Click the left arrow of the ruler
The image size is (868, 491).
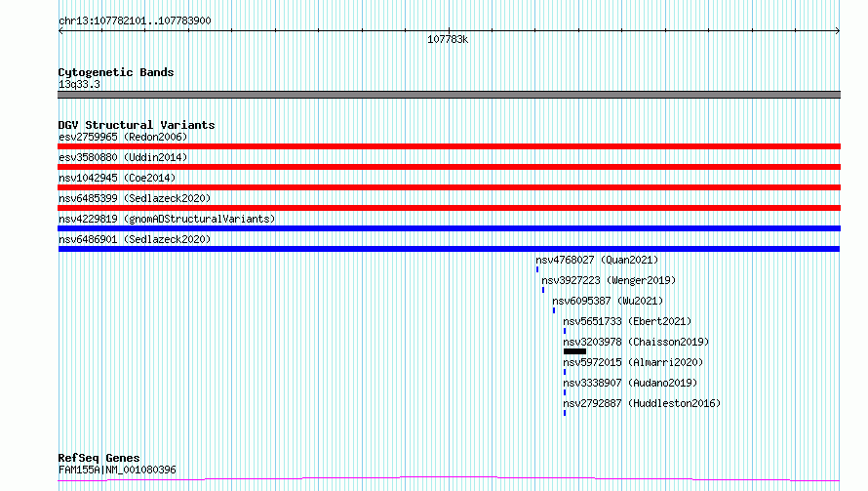(x=60, y=31)
